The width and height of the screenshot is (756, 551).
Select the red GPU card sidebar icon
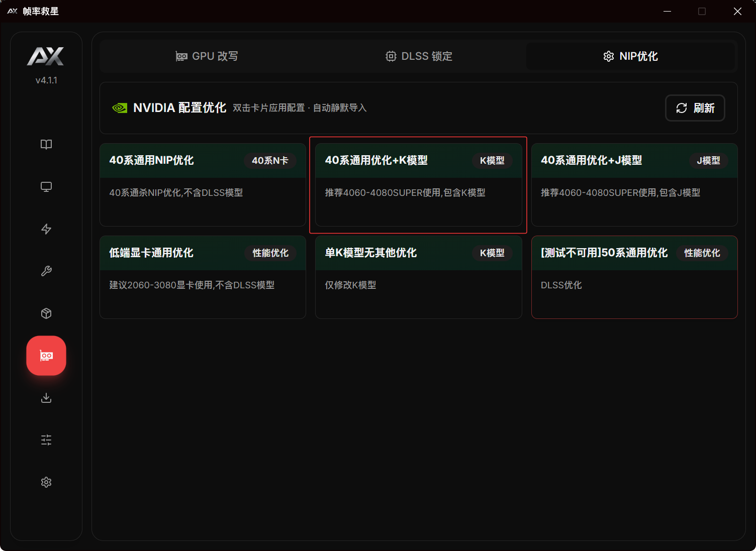click(46, 356)
